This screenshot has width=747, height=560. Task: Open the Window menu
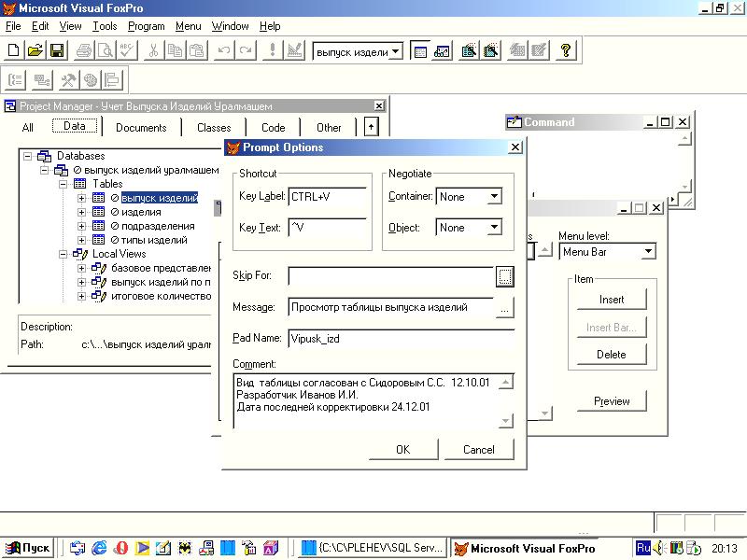click(230, 26)
